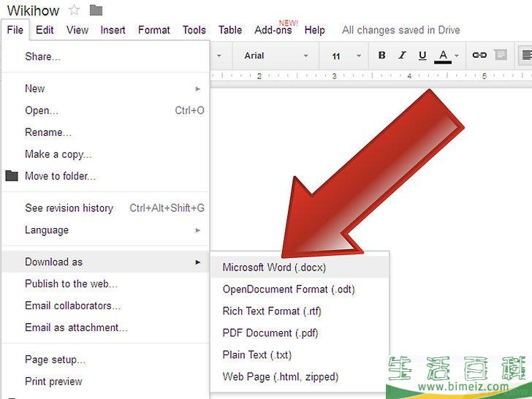
Task: Add a comment via toolbar icon
Action: [x=500, y=55]
